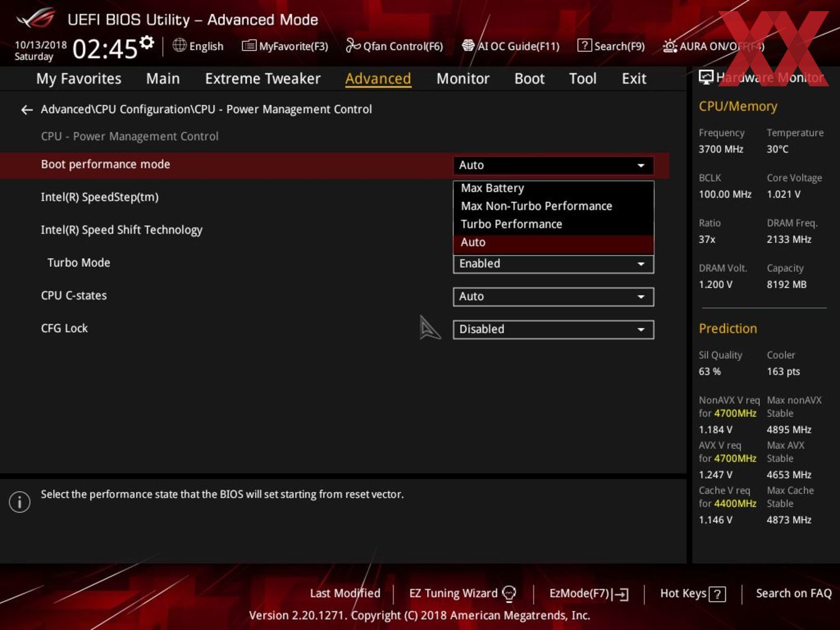840x630 pixels.
Task: Launch AI OC Guide(F11)
Action: tap(511, 46)
